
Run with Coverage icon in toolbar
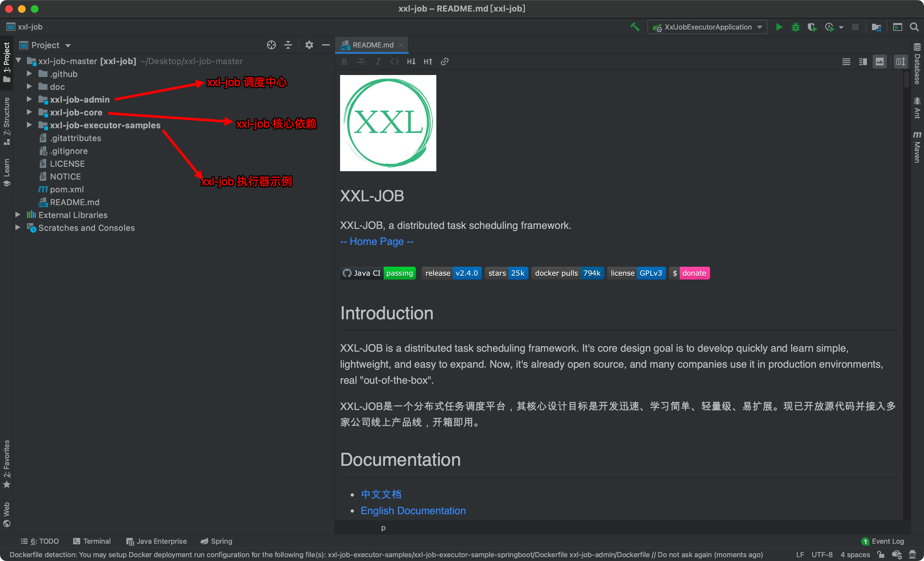pos(812,27)
